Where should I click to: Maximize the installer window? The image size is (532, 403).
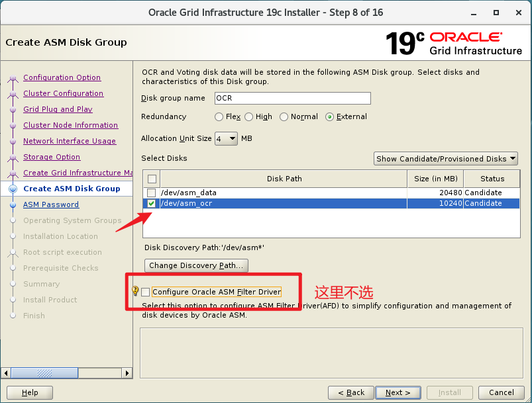496,13
